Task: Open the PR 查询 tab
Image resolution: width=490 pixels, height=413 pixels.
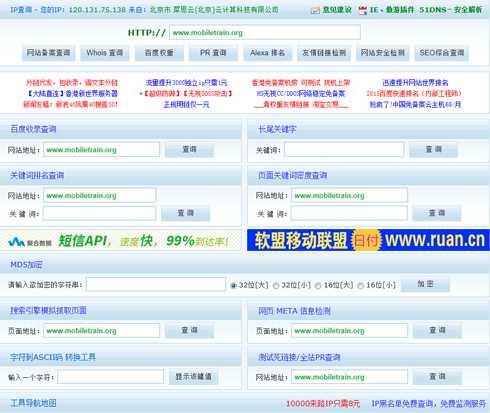Action: pyautogui.click(x=213, y=53)
